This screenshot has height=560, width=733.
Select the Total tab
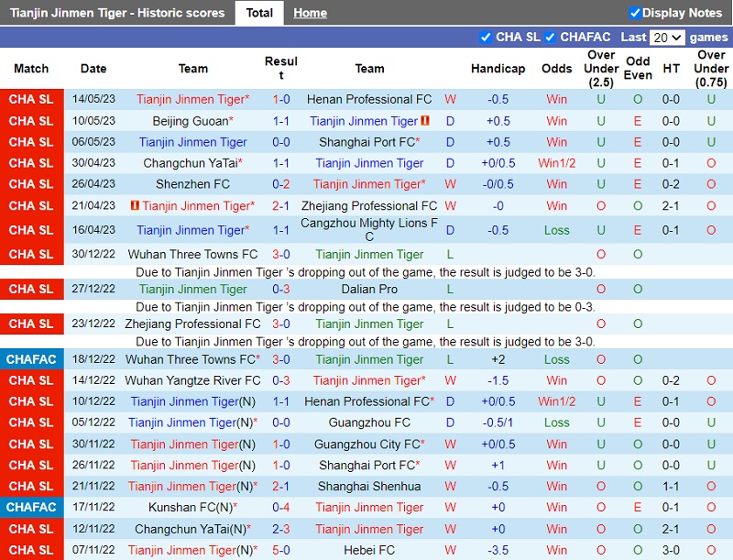point(259,13)
